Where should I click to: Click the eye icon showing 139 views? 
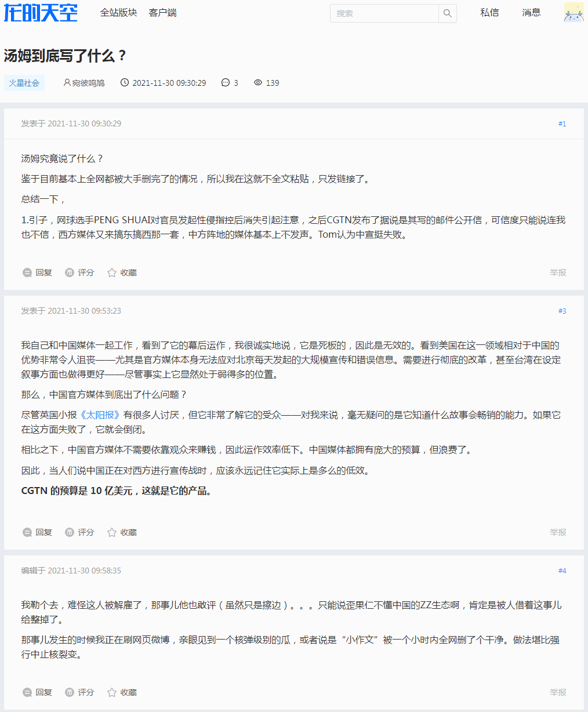(258, 82)
